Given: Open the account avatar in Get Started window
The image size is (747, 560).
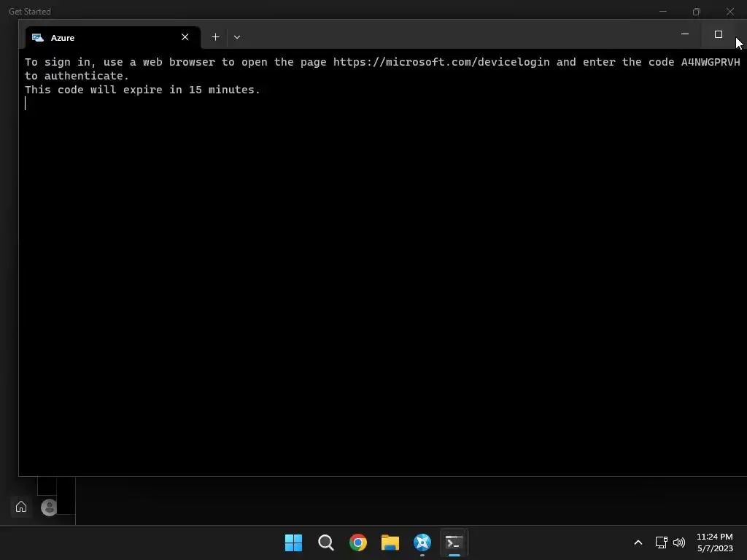Looking at the screenshot, I should 49,507.
